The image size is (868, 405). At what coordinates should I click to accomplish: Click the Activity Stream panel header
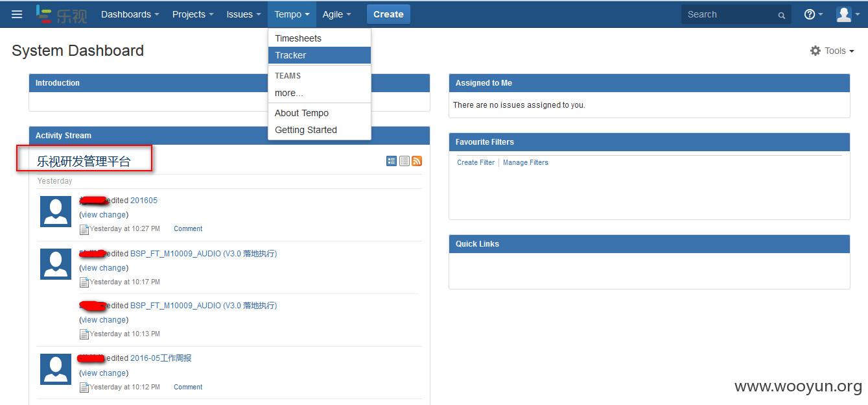pyautogui.click(x=229, y=136)
